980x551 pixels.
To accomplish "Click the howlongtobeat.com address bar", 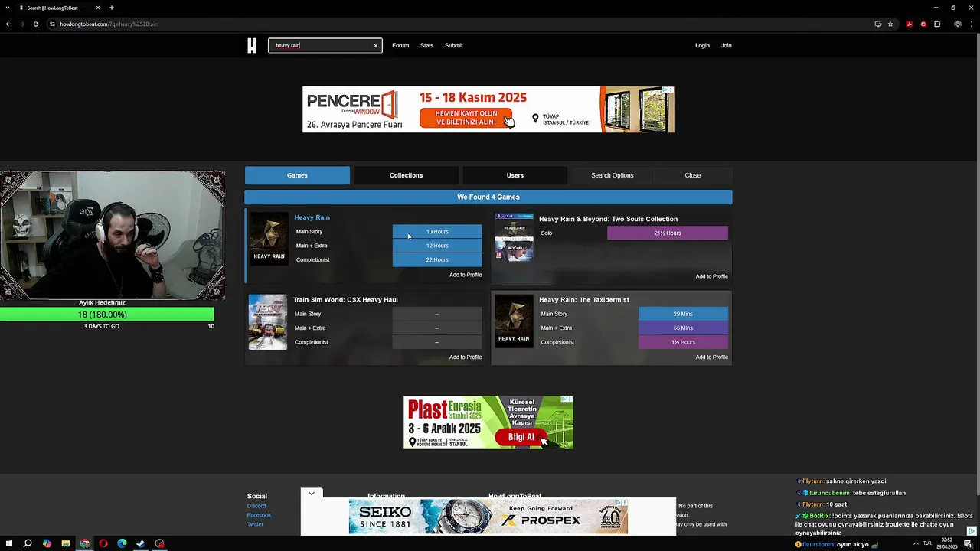I will (459, 24).
